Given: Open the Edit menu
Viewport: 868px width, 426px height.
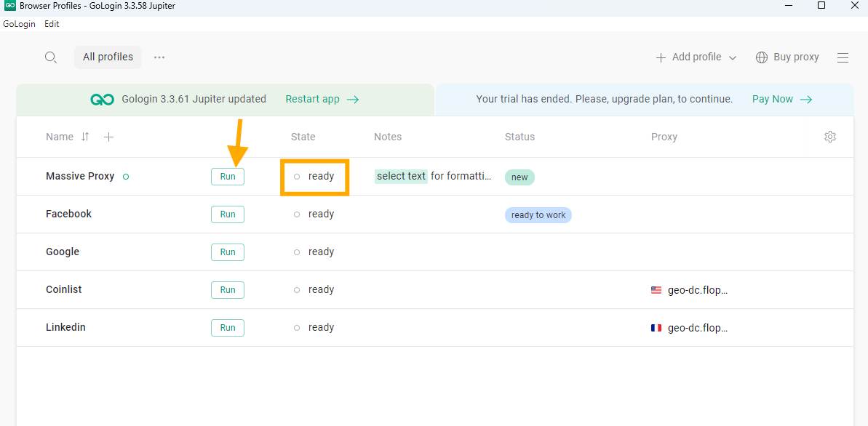Looking at the screenshot, I should (x=52, y=24).
